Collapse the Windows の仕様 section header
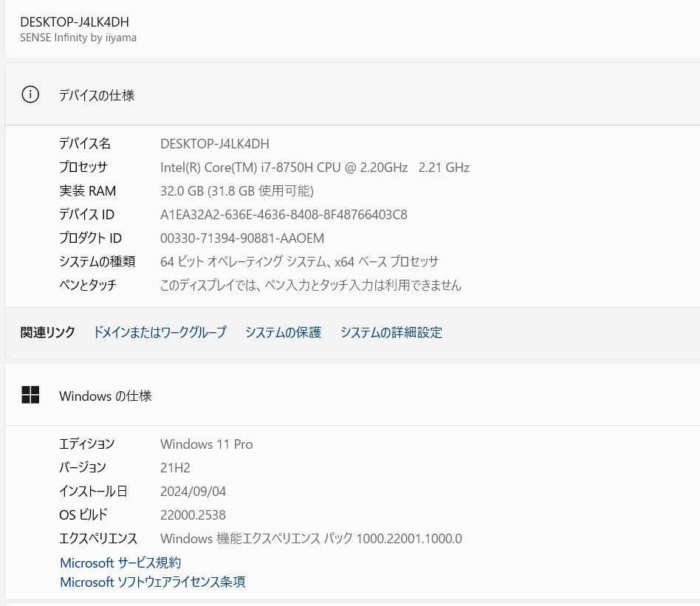Viewport: 700px width, 606px height. pyautogui.click(x=352, y=395)
